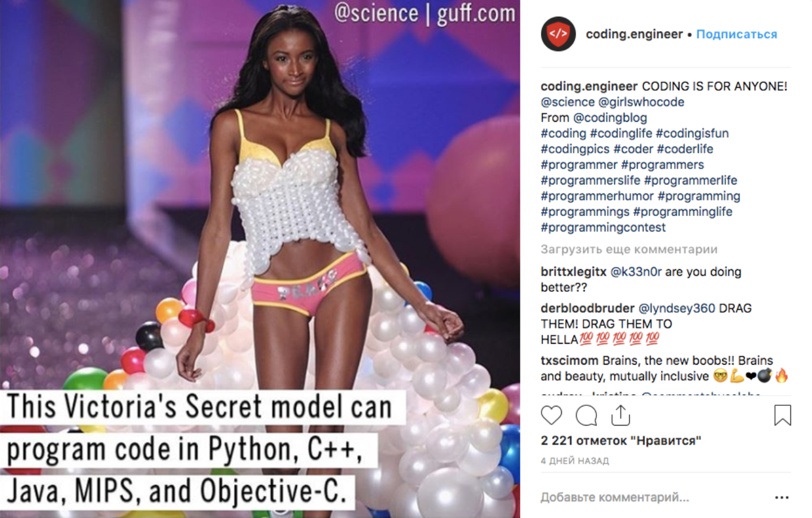Open comments via the speech bubble icon
This screenshot has height=518, width=812.
point(586,415)
